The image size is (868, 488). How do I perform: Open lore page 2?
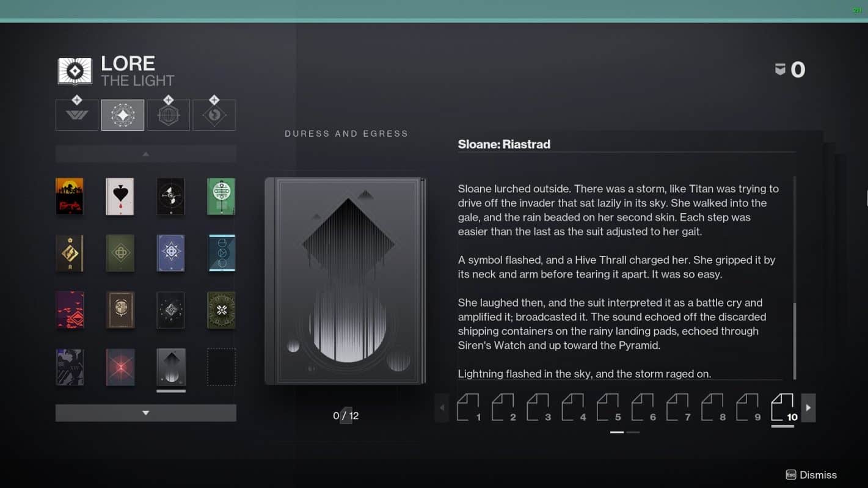click(503, 408)
